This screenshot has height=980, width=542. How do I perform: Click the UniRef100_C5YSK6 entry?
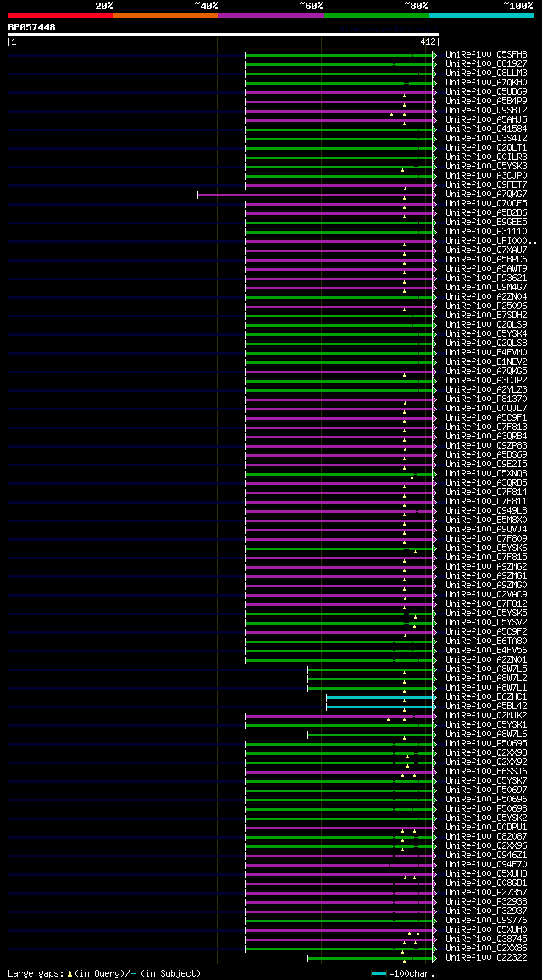tap(486, 548)
